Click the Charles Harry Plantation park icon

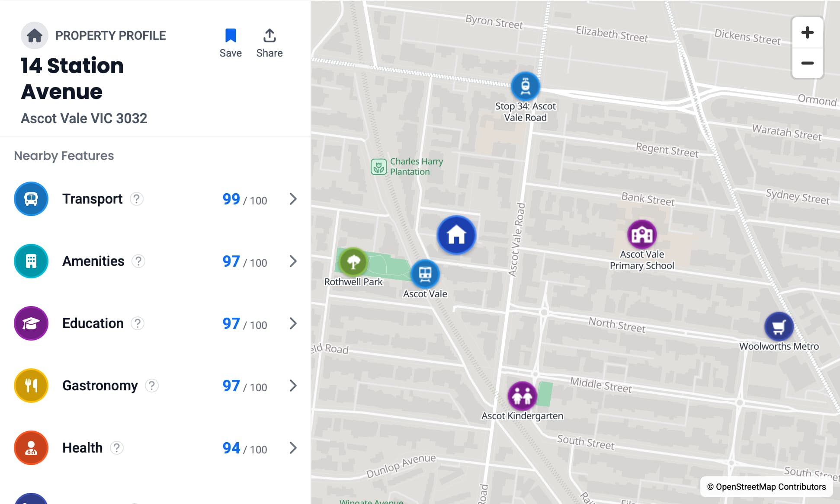[x=378, y=166]
